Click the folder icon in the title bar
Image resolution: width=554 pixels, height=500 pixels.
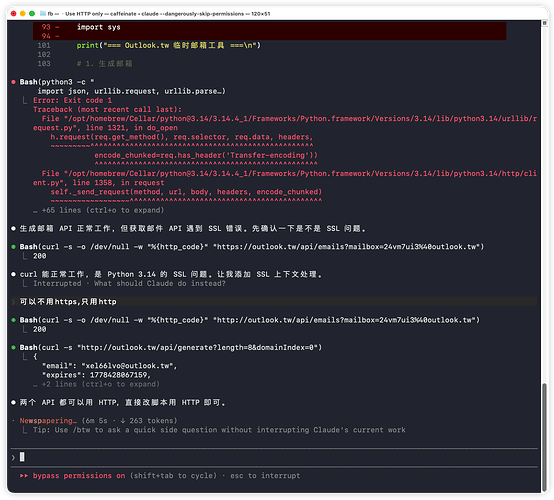[43, 13]
